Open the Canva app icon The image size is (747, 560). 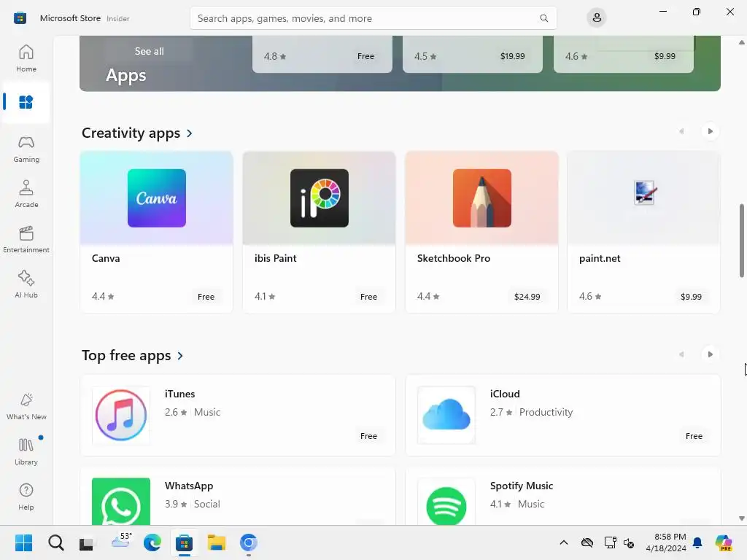click(x=157, y=198)
